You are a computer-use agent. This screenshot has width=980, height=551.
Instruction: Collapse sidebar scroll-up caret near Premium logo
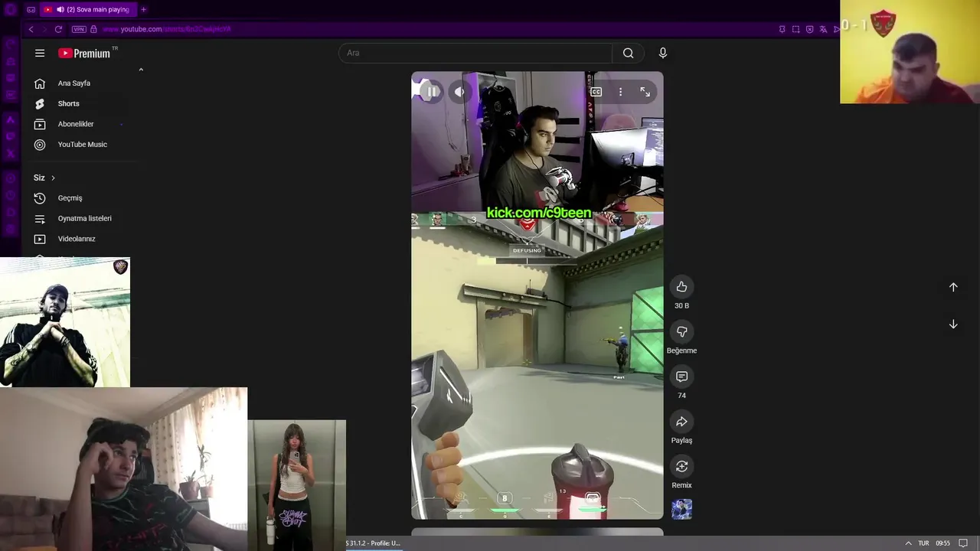point(141,70)
